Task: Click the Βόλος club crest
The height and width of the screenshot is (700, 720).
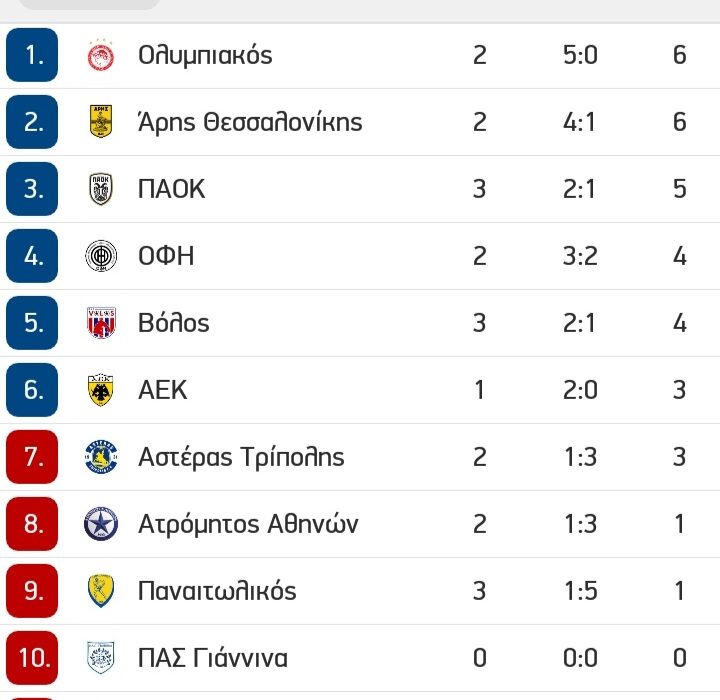Action: coord(101,323)
